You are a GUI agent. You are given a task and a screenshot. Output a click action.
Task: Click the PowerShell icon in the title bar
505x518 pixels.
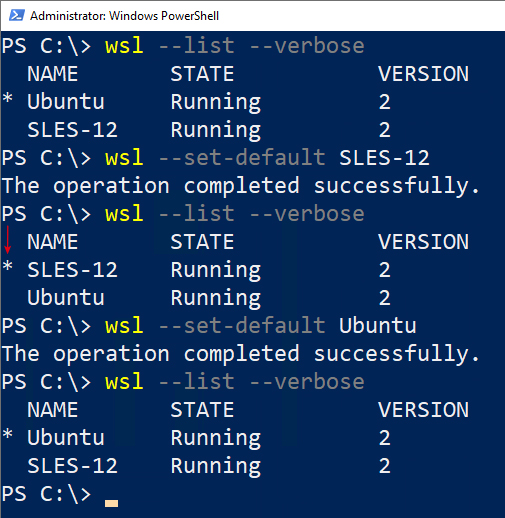pos(16,15)
